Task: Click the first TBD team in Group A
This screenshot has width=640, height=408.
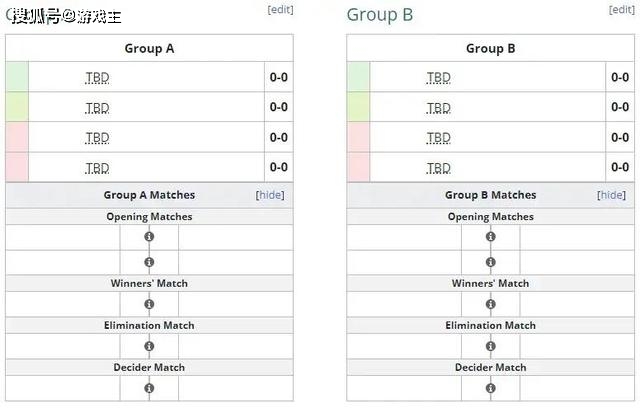Action: click(97, 77)
